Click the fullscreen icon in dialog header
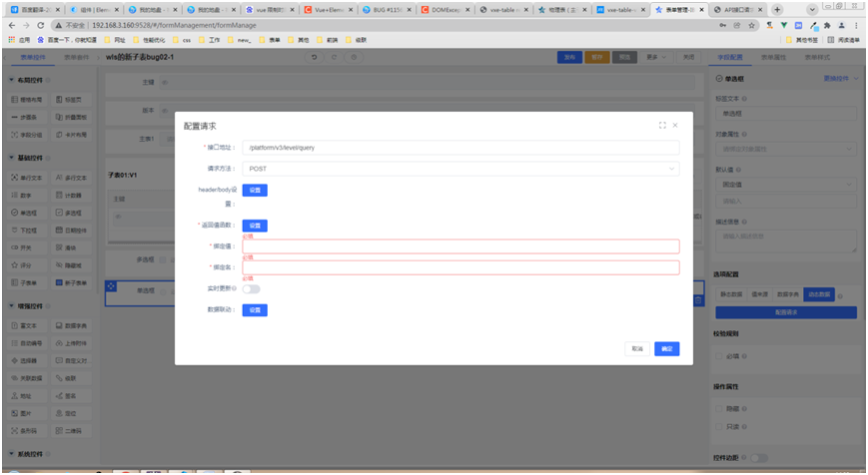The image size is (868, 475). coord(662,126)
